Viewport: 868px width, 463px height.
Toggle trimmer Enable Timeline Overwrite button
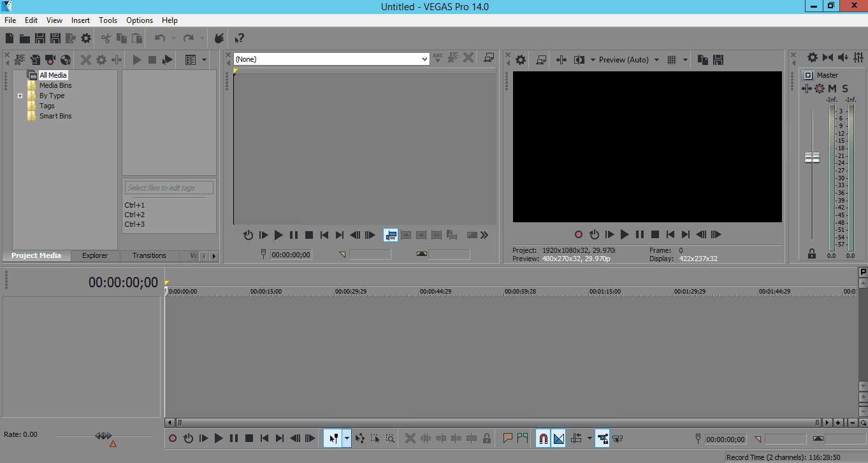(391, 235)
